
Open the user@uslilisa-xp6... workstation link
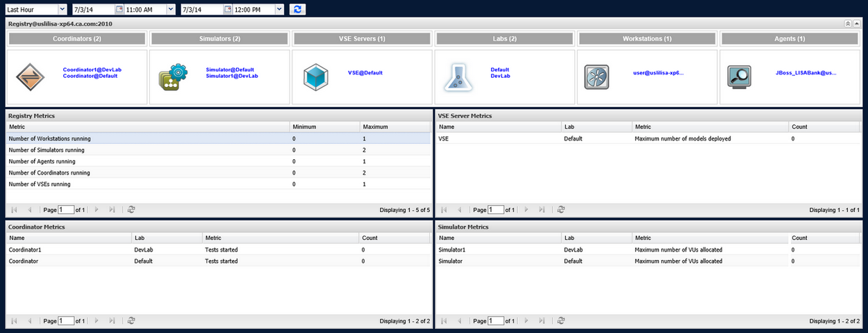tap(659, 72)
